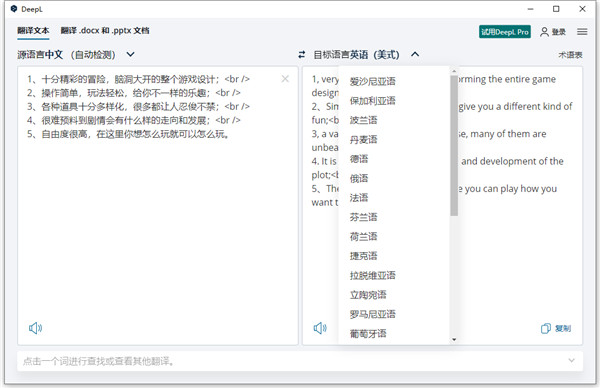The height and width of the screenshot is (388, 600).
Task: Clear source text with X icon
Action: pos(285,79)
